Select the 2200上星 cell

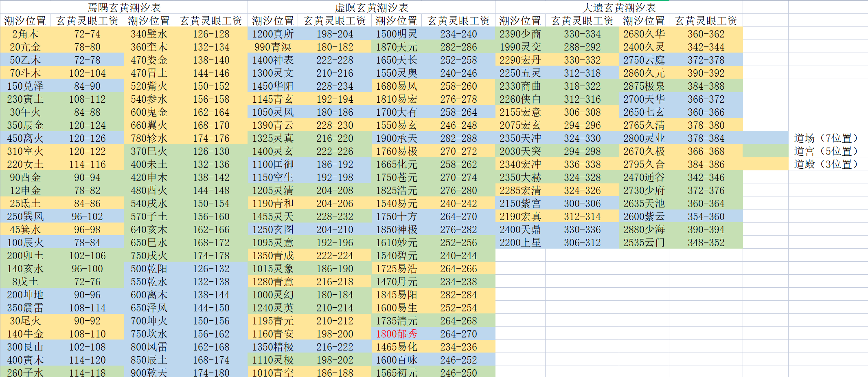(x=520, y=242)
